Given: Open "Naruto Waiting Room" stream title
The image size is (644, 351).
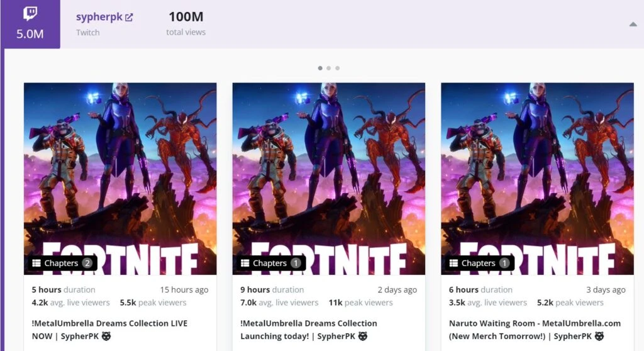Looking at the screenshot, I should (x=535, y=330).
